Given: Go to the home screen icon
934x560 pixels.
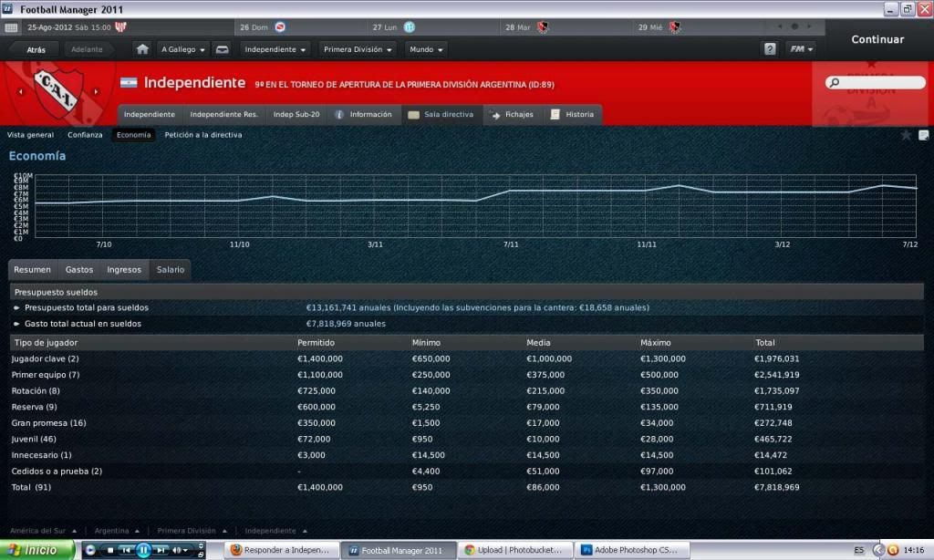Looking at the screenshot, I should (142, 49).
